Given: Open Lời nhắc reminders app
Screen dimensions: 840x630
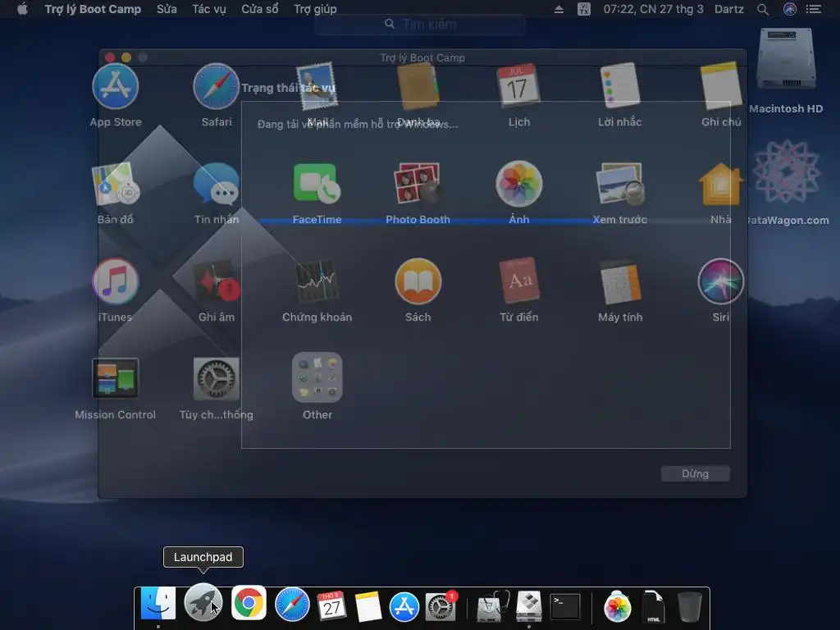Looking at the screenshot, I should pyautogui.click(x=620, y=85).
